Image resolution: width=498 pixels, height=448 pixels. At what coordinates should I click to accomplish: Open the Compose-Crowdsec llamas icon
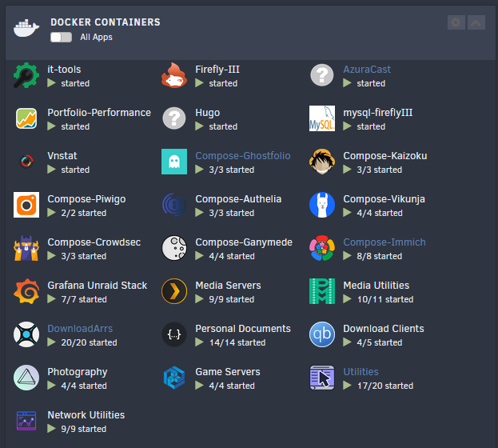tap(26, 248)
